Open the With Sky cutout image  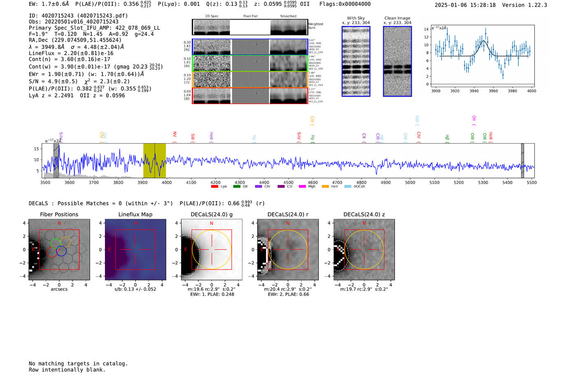tap(356, 61)
